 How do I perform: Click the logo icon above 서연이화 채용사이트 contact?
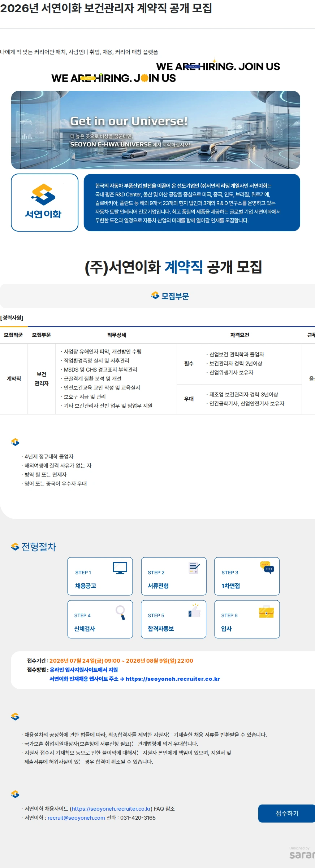coord(15,794)
